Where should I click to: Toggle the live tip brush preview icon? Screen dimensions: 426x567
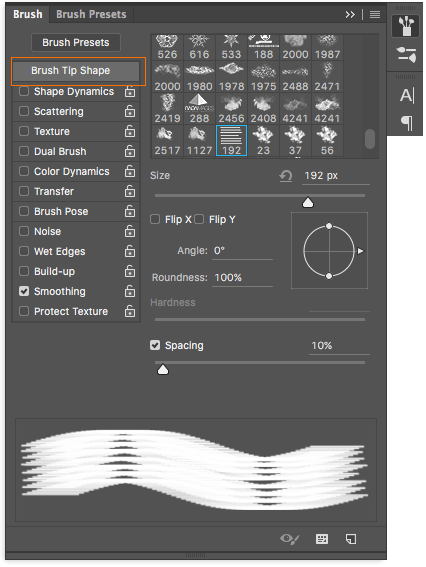coord(289,539)
